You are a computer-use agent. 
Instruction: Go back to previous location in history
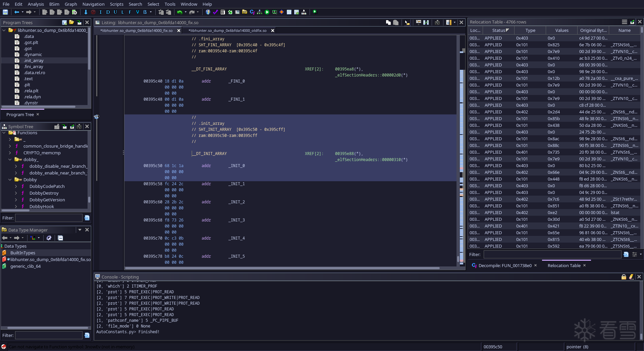point(16,12)
